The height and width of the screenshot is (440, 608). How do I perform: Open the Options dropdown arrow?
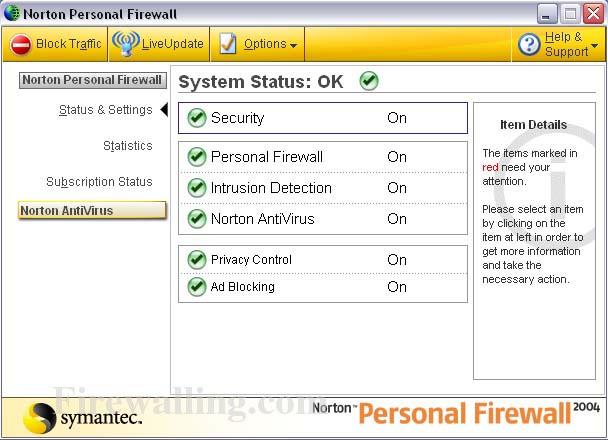pos(294,46)
